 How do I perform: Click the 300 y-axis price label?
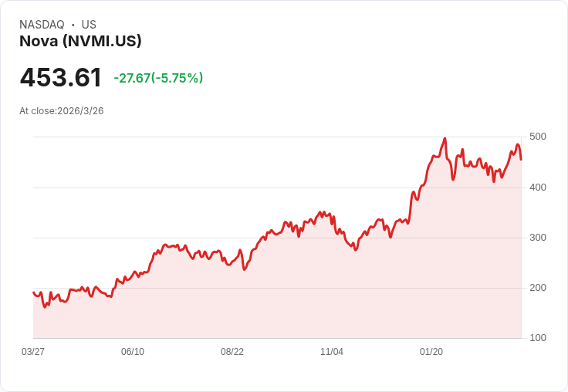tap(537, 238)
